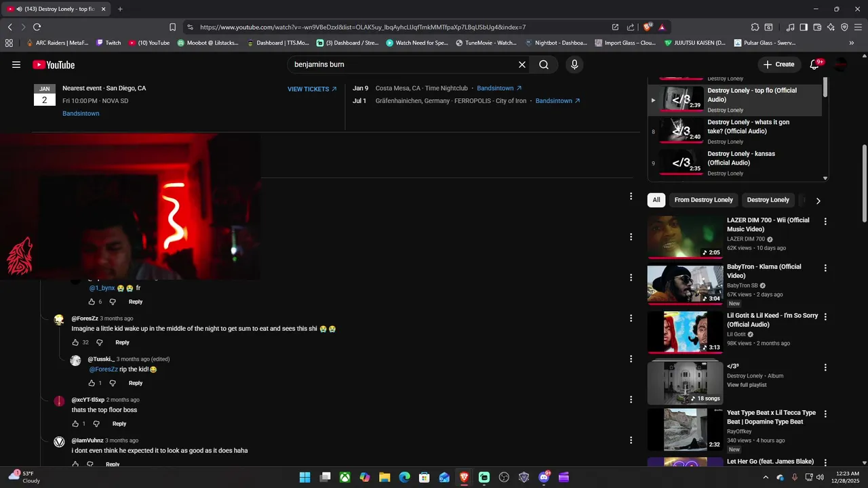Select the 'Destroy Lonely' filter chip
This screenshot has height=488, width=868.
click(x=768, y=200)
